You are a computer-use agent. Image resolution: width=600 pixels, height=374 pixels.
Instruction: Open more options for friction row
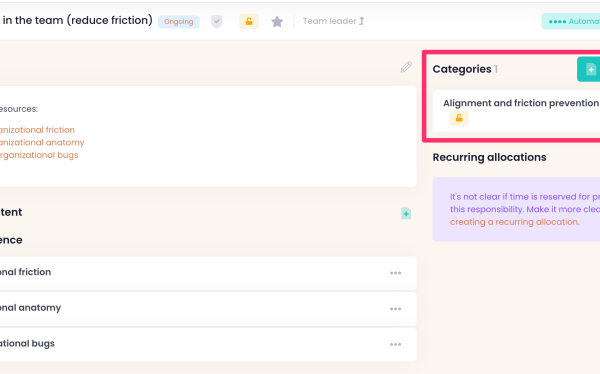tap(395, 273)
